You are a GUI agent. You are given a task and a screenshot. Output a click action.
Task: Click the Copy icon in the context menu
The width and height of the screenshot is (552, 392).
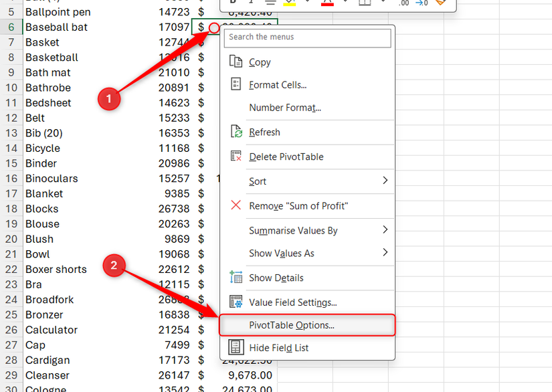click(x=236, y=62)
